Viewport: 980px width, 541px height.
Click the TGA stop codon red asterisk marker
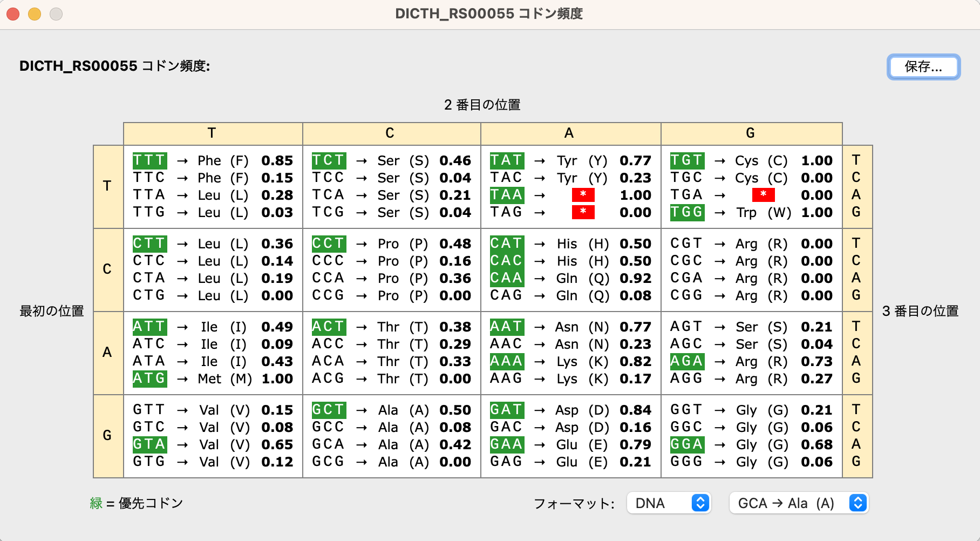(x=763, y=195)
